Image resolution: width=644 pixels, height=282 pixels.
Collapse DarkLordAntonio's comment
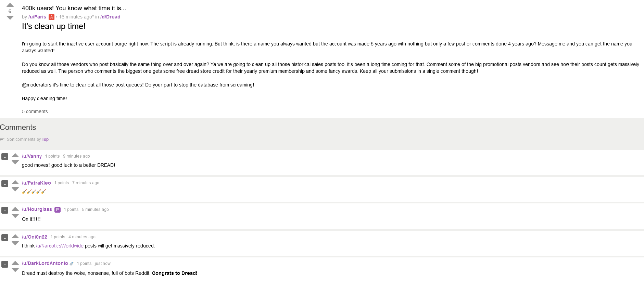click(5, 264)
